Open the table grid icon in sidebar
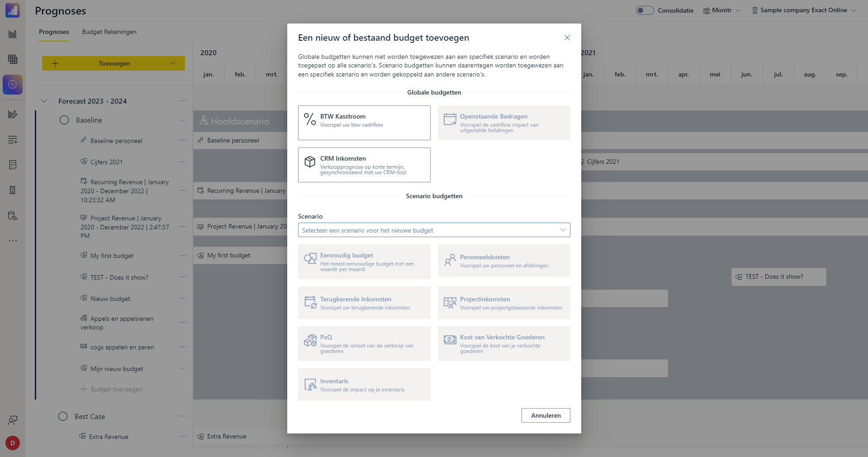 coord(13,59)
